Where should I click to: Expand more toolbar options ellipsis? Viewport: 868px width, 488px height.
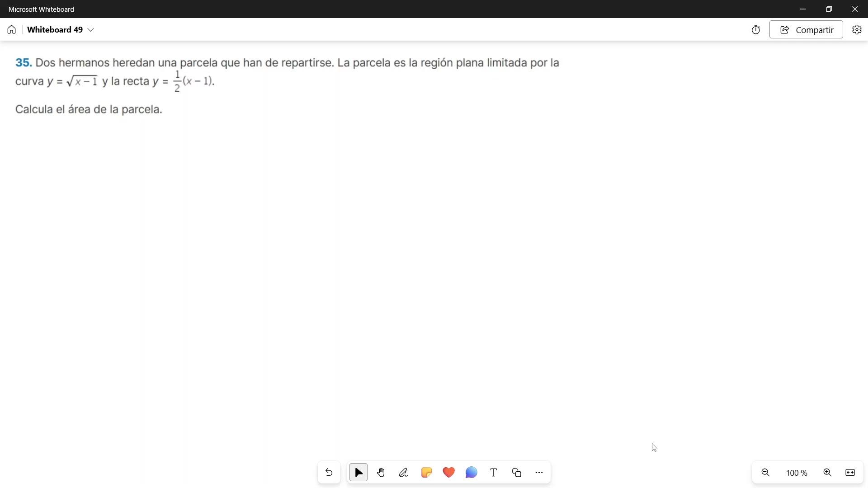539,473
